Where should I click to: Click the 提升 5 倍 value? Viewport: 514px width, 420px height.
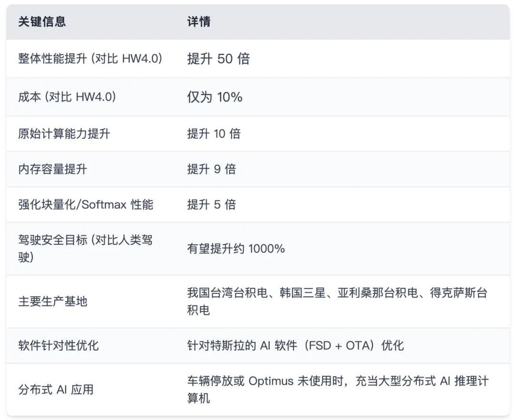click(x=211, y=205)
